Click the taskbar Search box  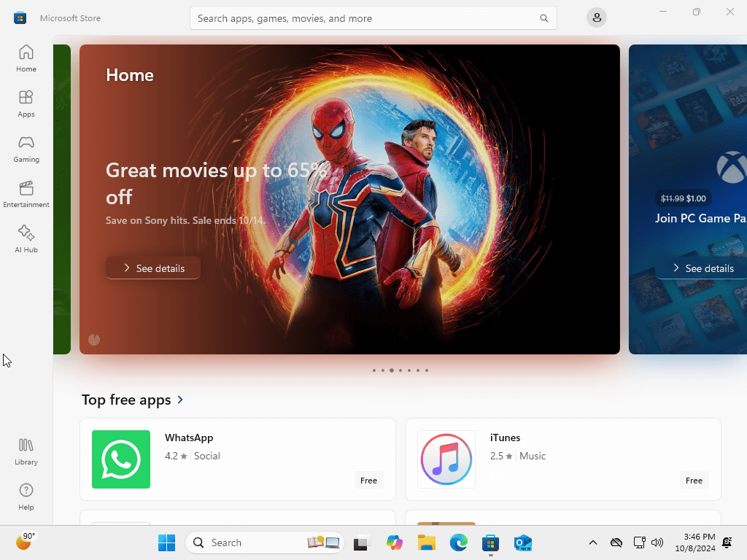pyautogui.click(x=265, y=542)
